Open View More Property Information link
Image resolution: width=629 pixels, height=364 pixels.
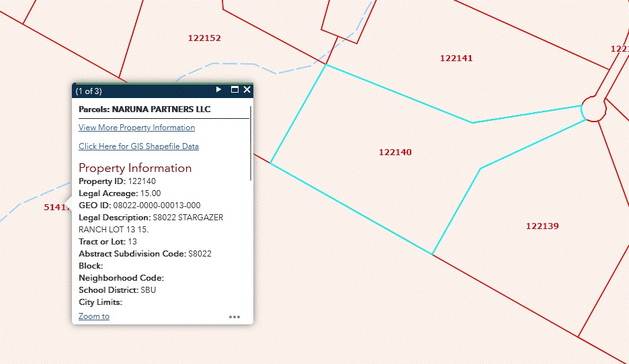(x=136, y=128)
